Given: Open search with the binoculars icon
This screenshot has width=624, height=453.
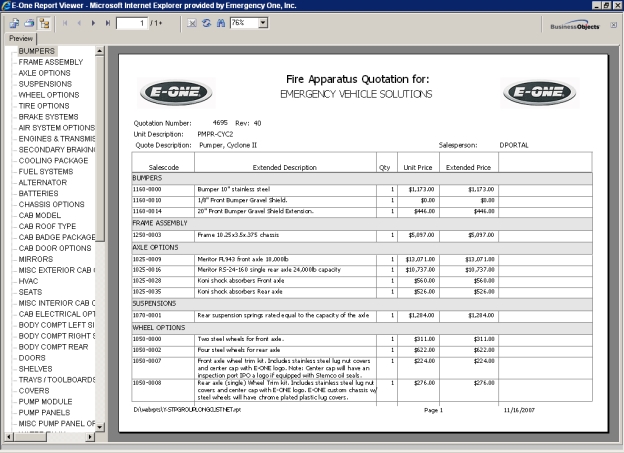Looking at the screenshot, I should 221,23.
